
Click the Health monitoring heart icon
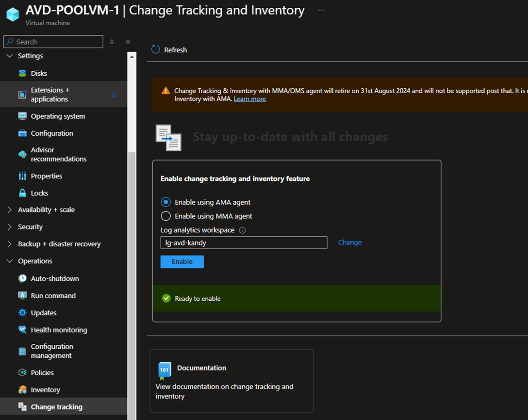(22, 330)
